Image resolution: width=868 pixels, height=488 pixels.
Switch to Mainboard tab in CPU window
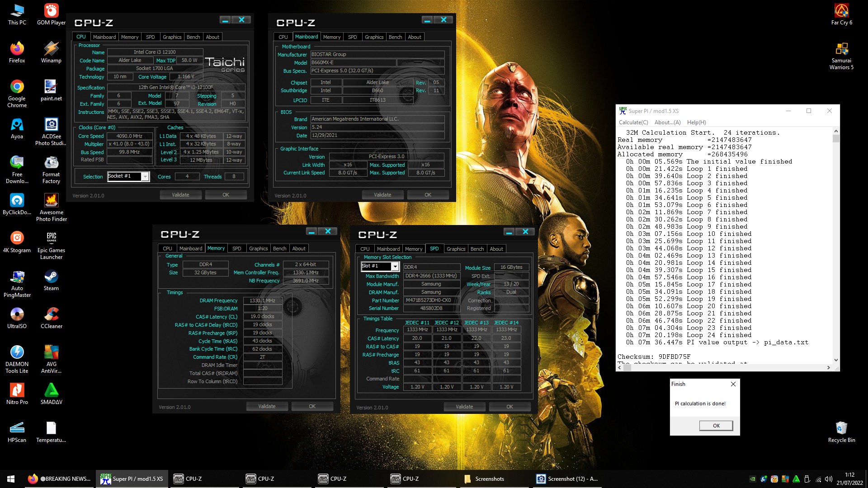104,37
